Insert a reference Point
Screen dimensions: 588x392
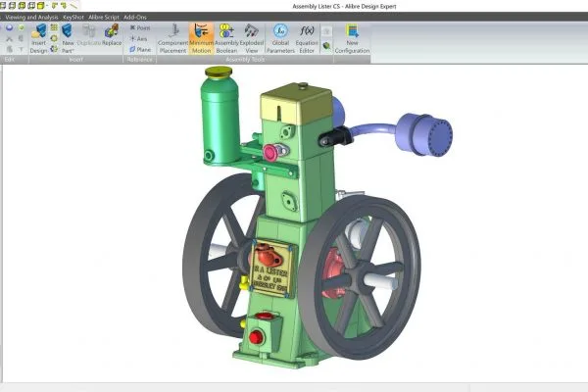point(140,27)
